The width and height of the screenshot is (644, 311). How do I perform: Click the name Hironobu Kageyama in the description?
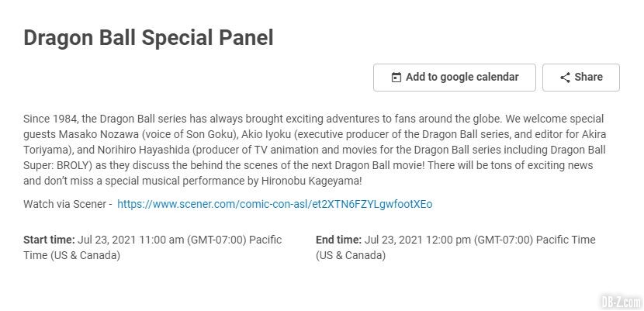tap(311, 181)
